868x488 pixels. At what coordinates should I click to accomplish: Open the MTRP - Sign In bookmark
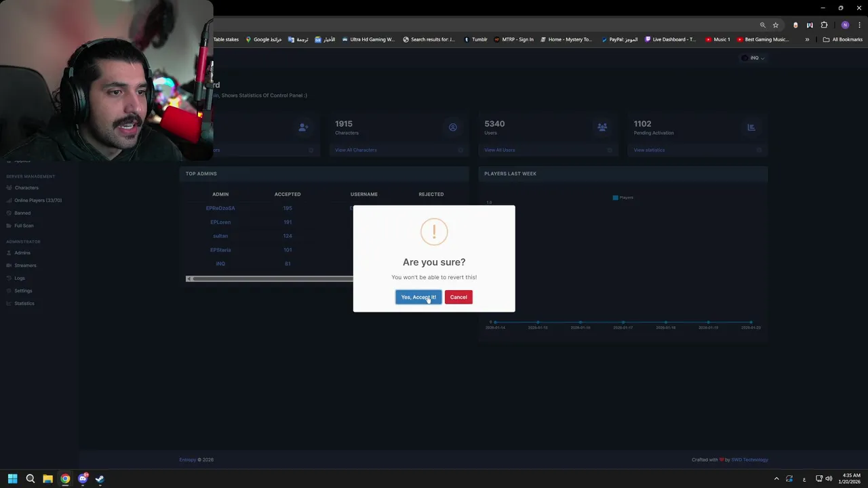click(513, 39)
